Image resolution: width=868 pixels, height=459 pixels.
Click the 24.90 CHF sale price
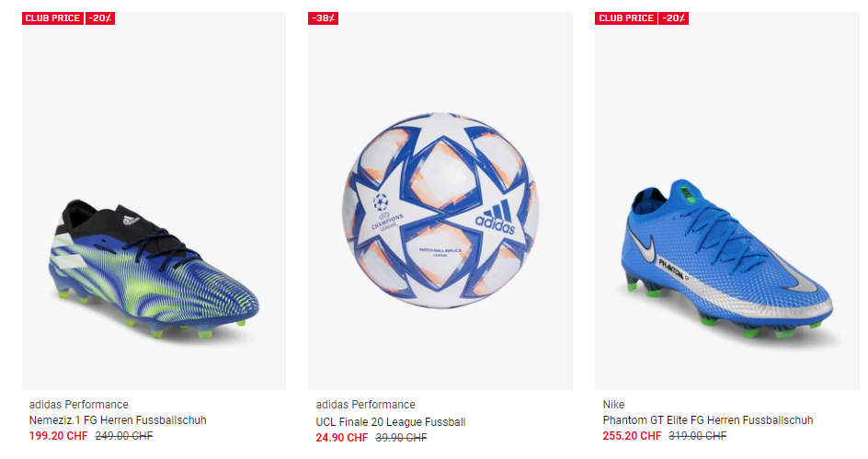click(342, 437)
